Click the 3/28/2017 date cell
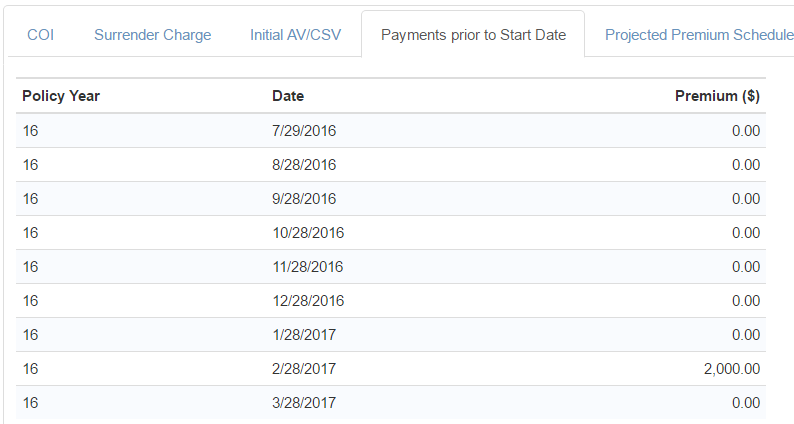Viewport: 794px width, 424px height. (x=304, y=402)
